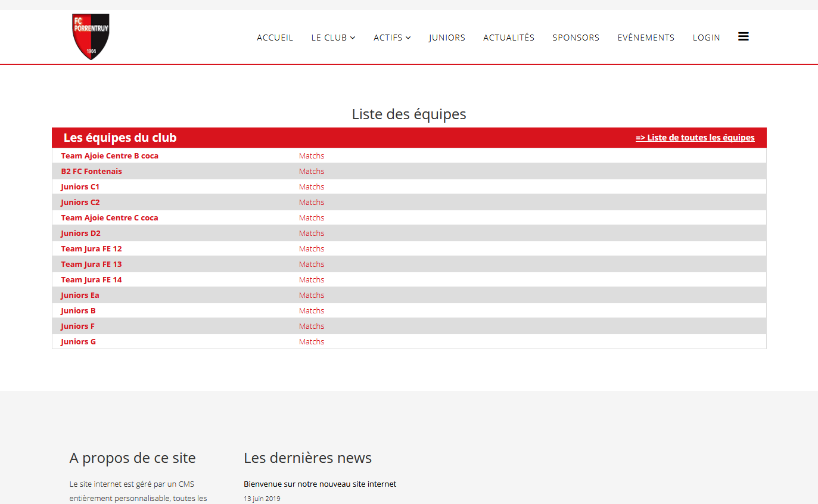Viewport: 818px width, 504px height.
Task: Open the Actualités menu item
Action: 509,38
